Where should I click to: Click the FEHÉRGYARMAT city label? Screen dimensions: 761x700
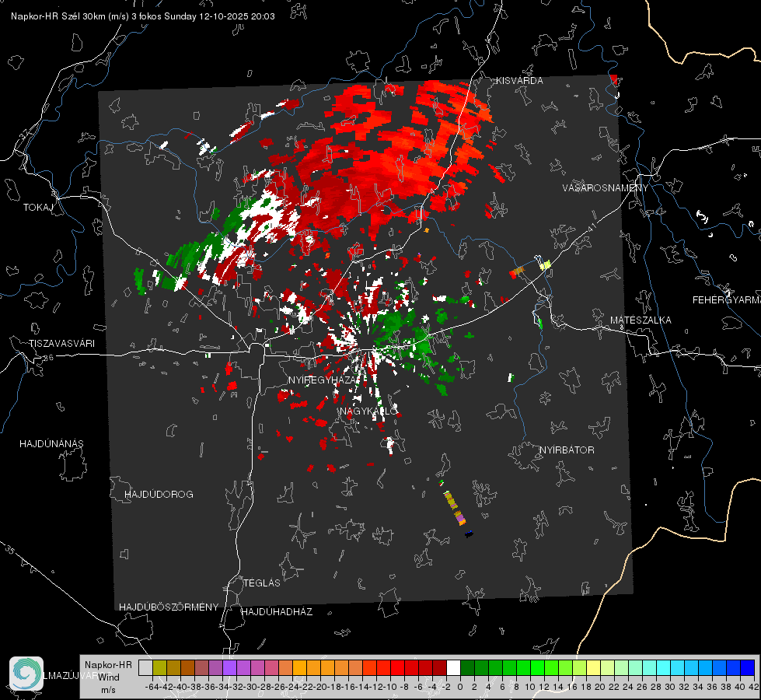click(x=727, y=300)
